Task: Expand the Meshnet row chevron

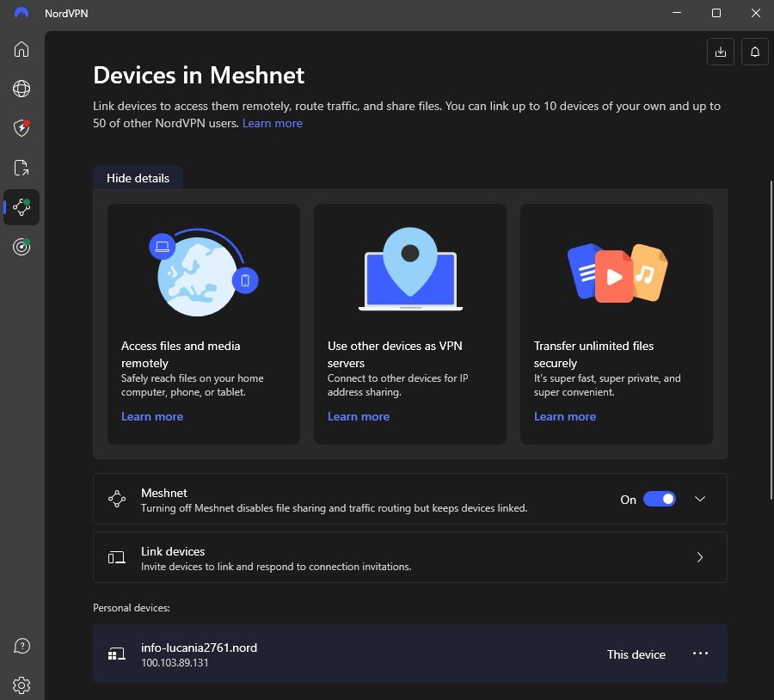Action: point(699,499)
